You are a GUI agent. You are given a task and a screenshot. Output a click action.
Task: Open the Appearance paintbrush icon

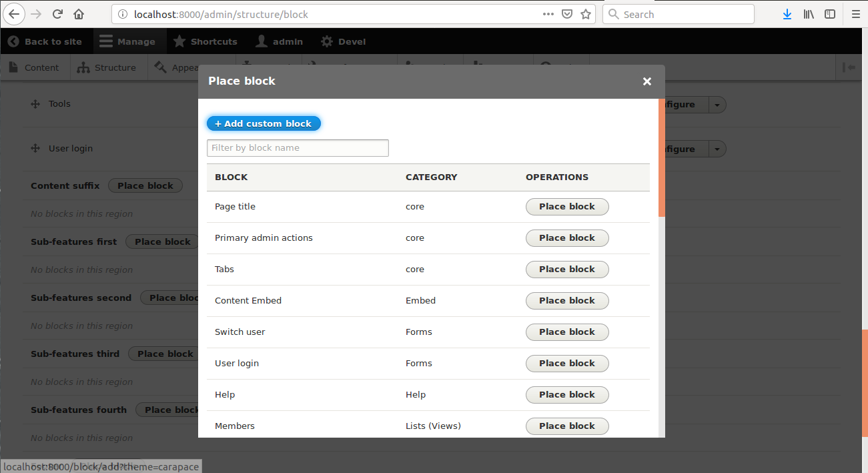tap(160, 67)
